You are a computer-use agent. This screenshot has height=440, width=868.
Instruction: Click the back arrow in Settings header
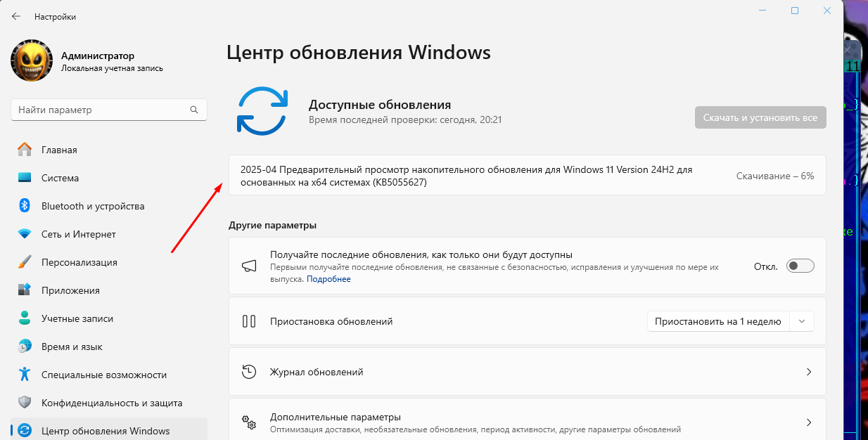(15, 16)
